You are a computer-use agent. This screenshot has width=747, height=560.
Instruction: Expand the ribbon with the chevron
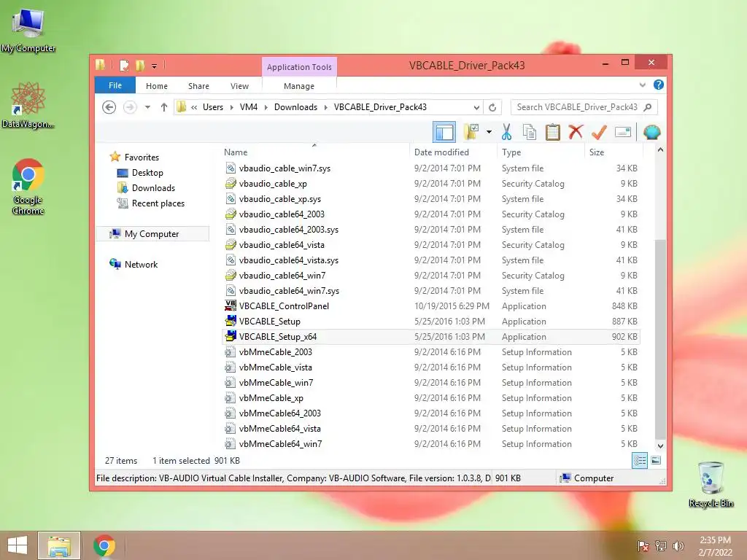(642, 85)
